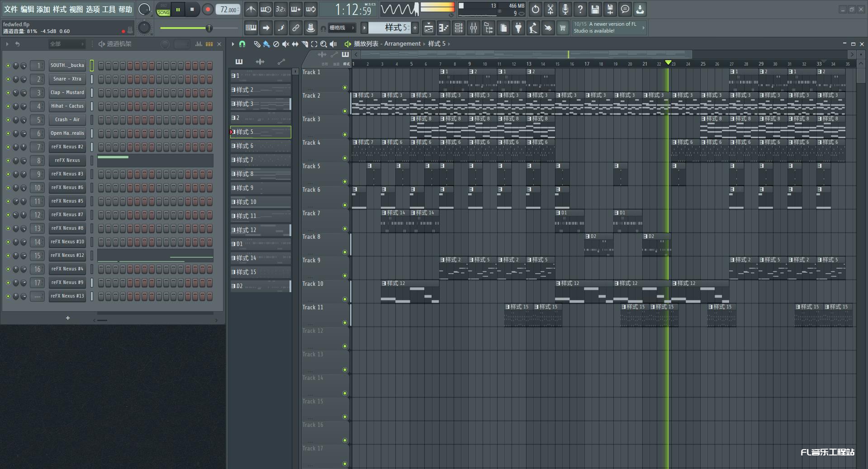Toggle mute LED on Track 10
Screen dimensions: 868x469
345,299
